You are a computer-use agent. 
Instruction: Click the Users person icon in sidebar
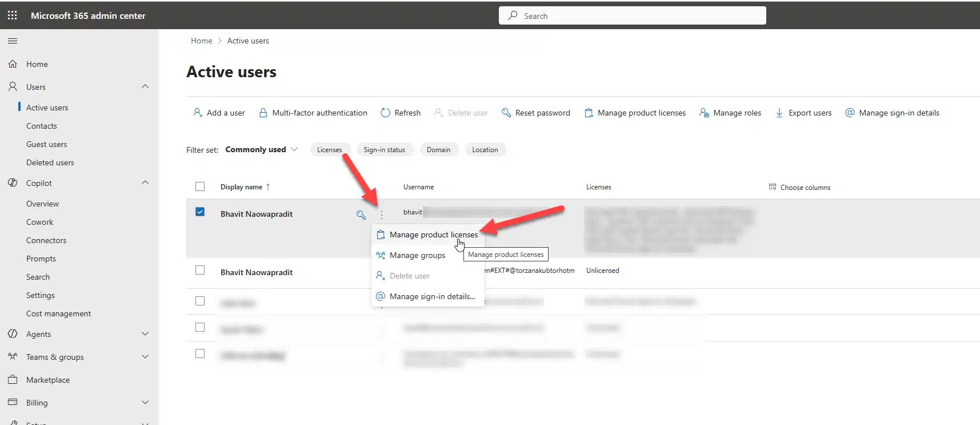point(13,86)
